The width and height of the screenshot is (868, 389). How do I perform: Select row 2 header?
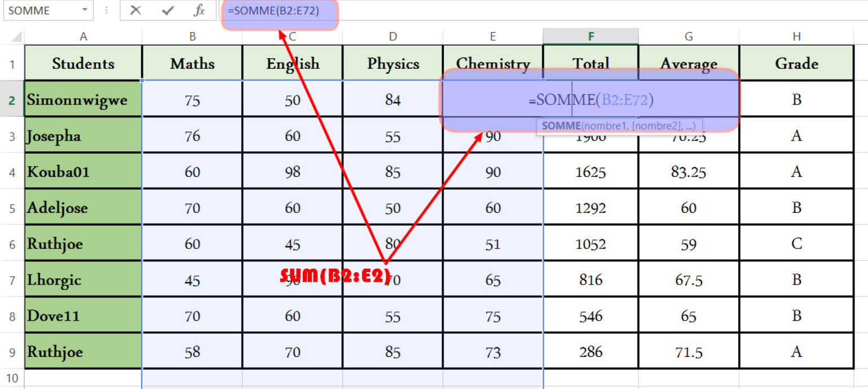(12, 99)
